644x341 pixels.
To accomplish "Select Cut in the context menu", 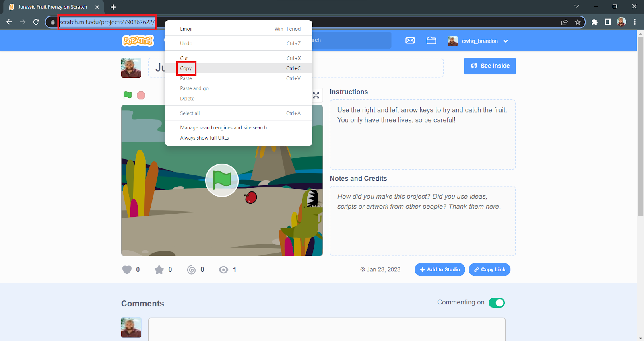I will coord(239,58).
